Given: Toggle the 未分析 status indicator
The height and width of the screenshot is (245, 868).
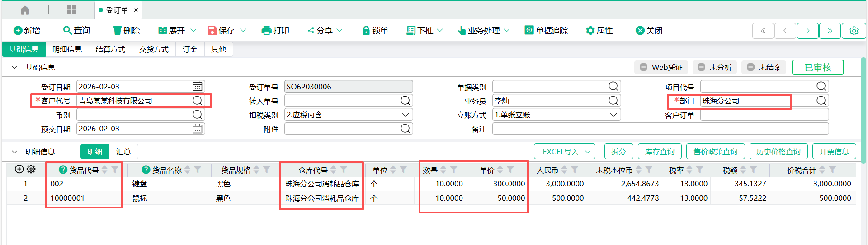Looking at the screenshot, I should click(714, 67).
